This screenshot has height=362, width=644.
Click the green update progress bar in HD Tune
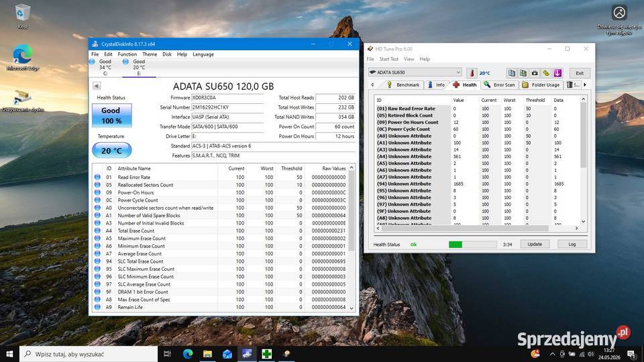(x=473, y=245)
